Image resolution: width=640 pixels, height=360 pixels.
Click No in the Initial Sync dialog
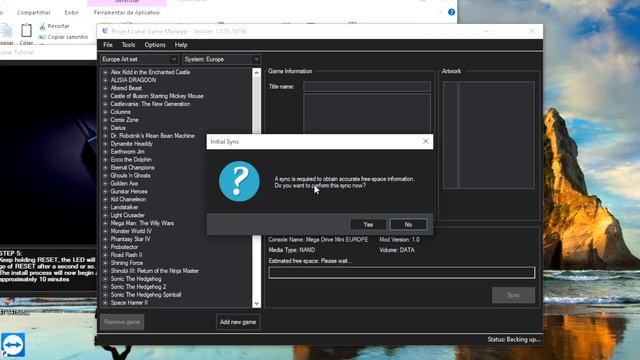coord(409,224)
